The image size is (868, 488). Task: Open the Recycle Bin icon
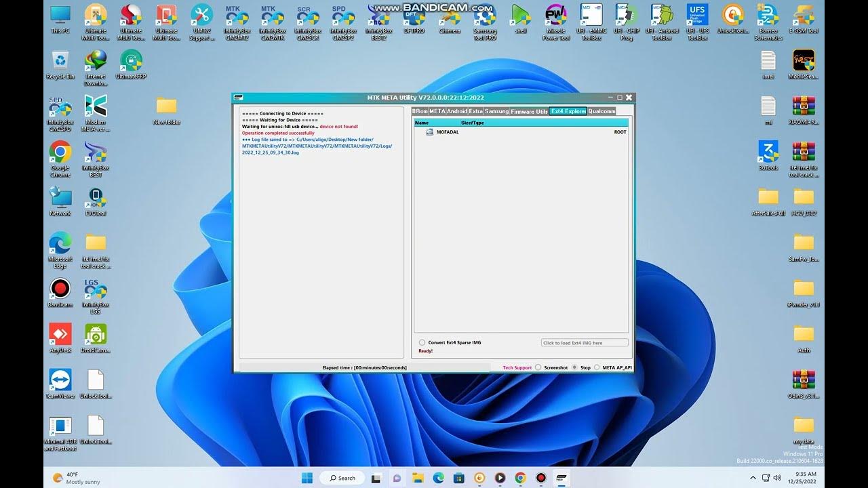point(60,65)
